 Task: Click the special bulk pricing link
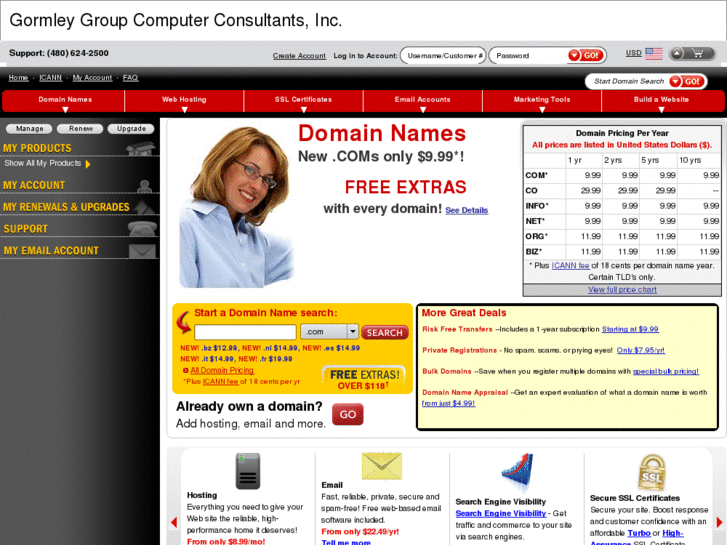pos(666,372)
